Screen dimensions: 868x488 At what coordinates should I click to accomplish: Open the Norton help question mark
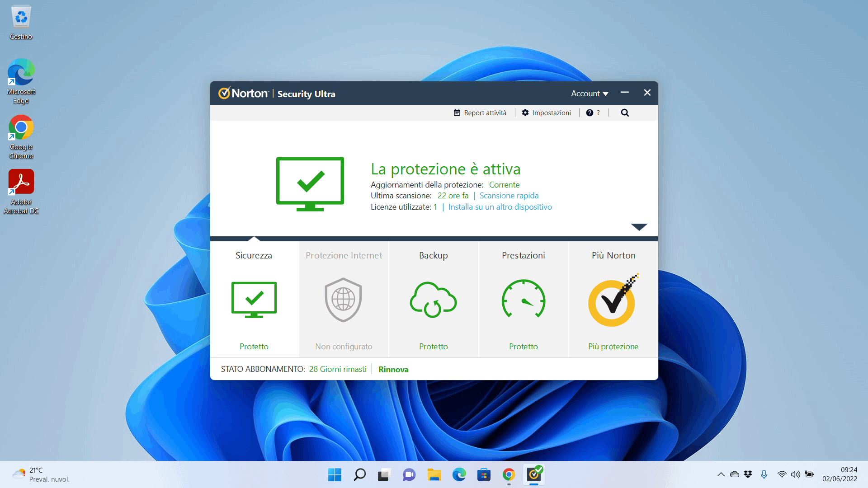[x=593, y=113]
